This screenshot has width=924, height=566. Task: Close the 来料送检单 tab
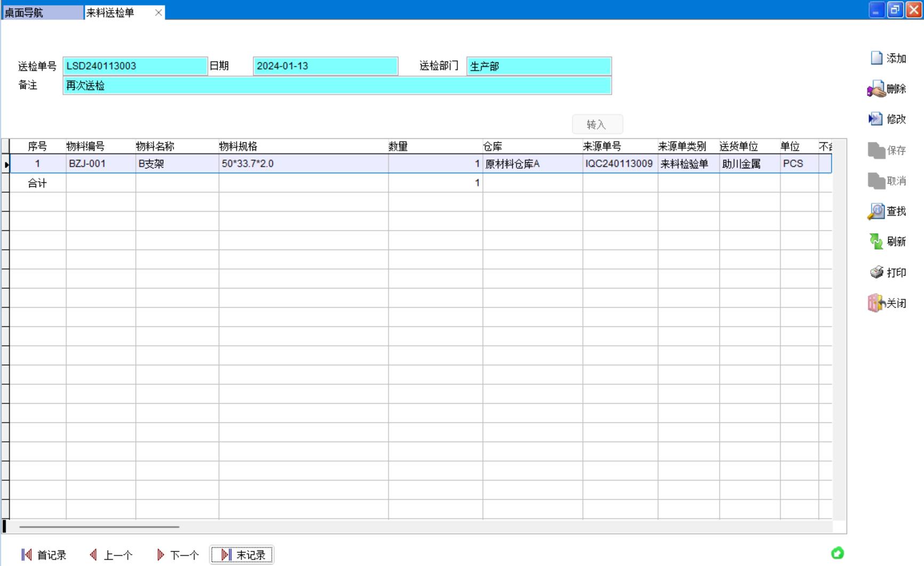[158, 12]
